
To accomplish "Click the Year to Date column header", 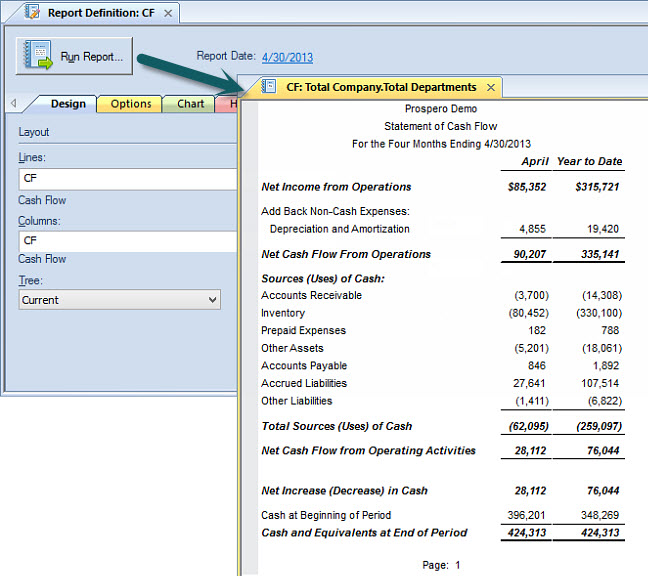I will pos(589,162).
